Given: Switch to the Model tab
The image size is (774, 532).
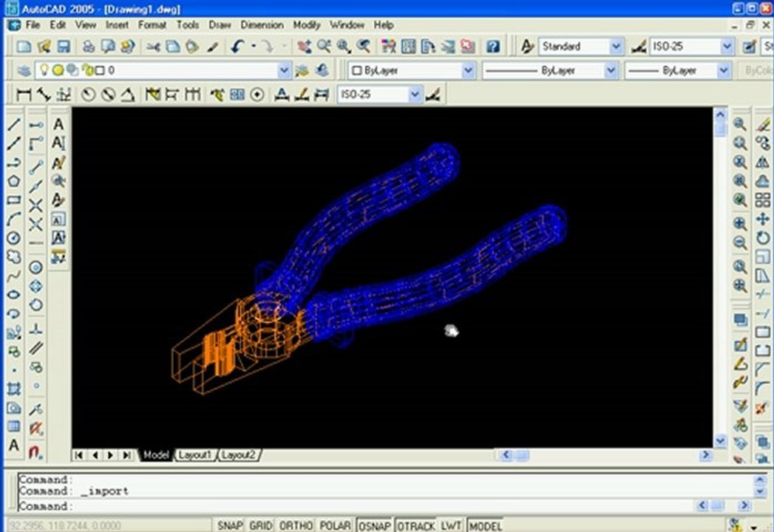Looking at the screenshot, I should click(x=156, y=454).
